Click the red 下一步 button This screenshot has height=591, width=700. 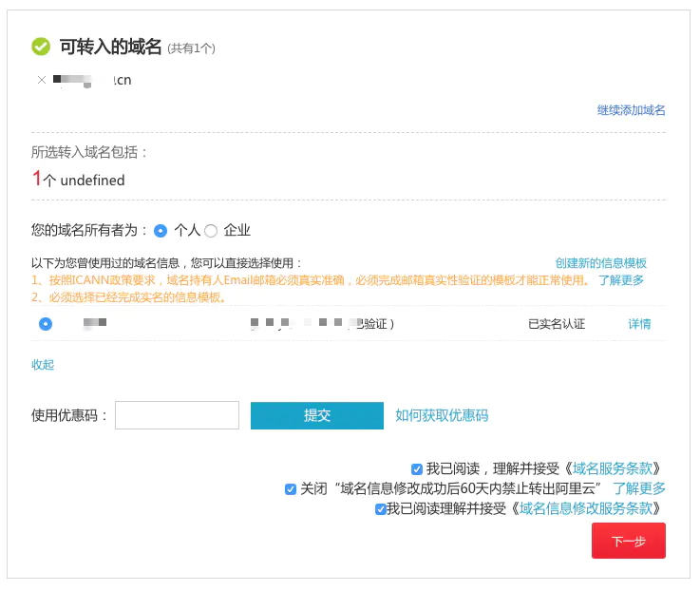pos(628,541)
